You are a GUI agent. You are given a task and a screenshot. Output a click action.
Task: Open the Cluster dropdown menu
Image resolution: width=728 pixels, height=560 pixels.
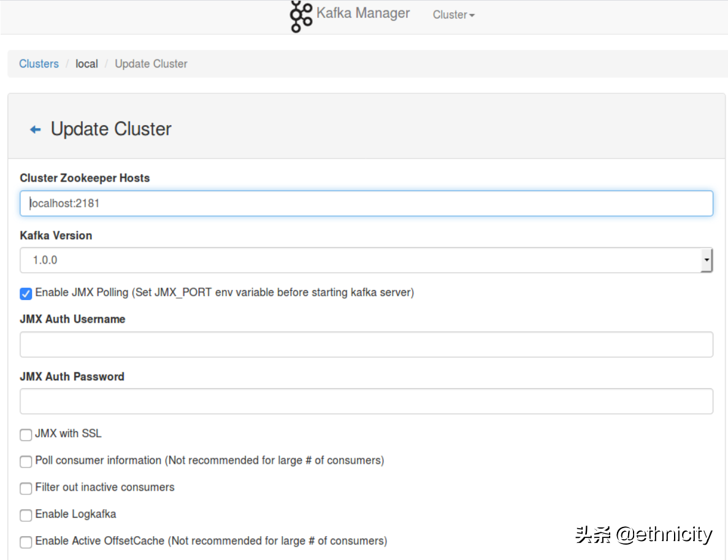453,15
